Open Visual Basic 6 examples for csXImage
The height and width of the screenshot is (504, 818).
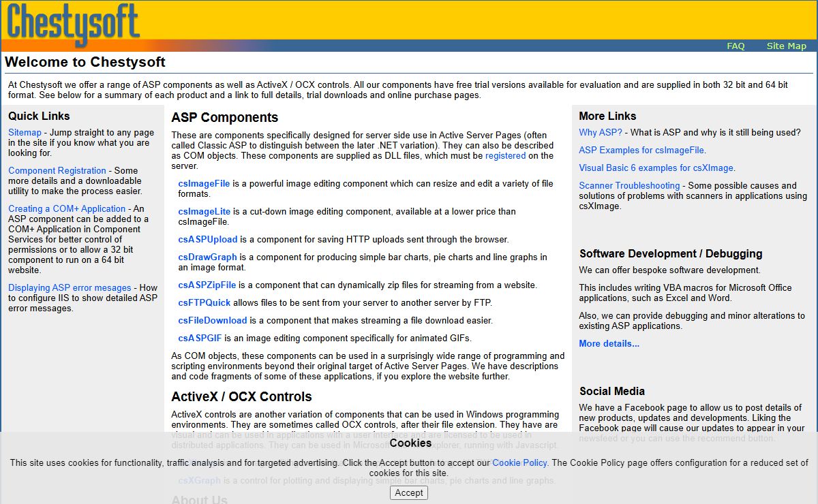tap(656, 168)
